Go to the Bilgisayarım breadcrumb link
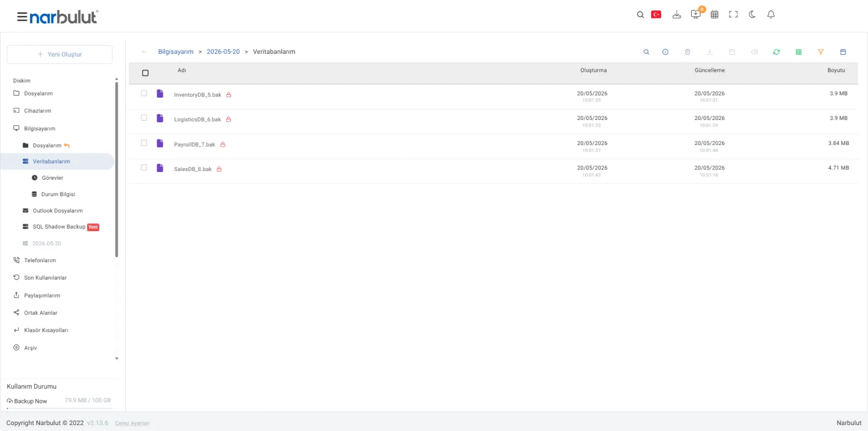 (176, 52)
